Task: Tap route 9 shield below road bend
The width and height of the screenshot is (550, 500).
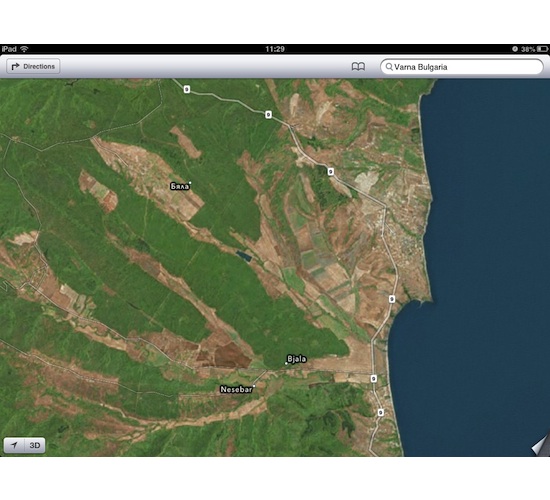Action: pos(330,172)
